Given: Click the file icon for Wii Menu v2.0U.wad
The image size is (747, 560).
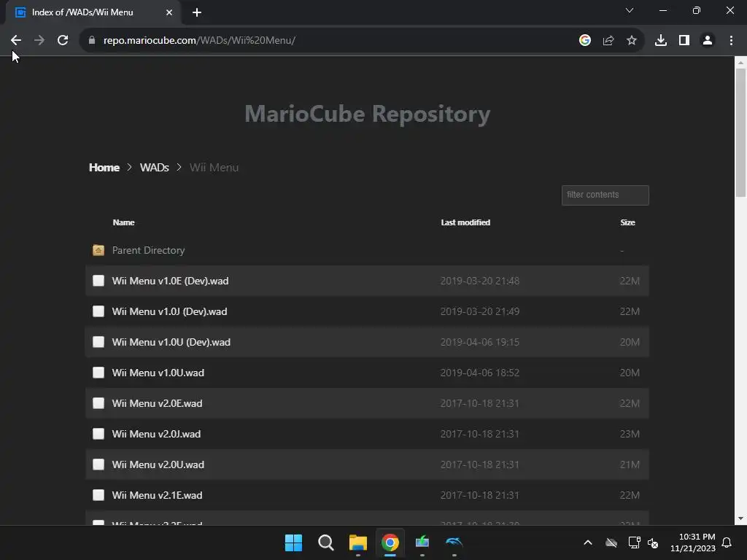Looking at the screenshot, I should (98, 464).
